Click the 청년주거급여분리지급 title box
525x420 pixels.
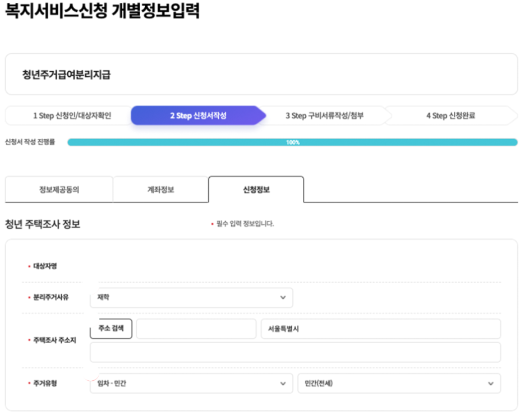pyautogui.click(x=262, y=73)
